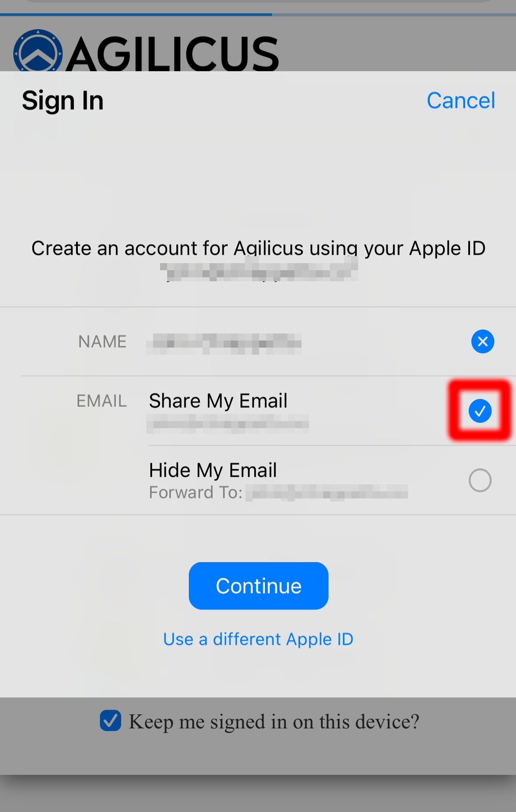Select the Share My Email checkmark
The width and height of the screenshot is (516, 812).
click(480, 410)
